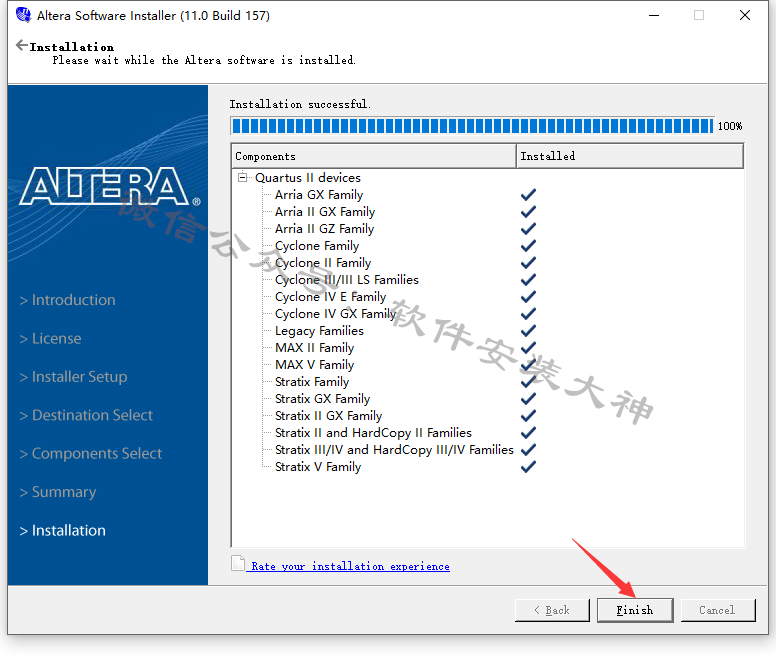This screenshot has width=776, height=663.
Task: Go to Installer Setup step in sidebar
Action: [73, 377]
